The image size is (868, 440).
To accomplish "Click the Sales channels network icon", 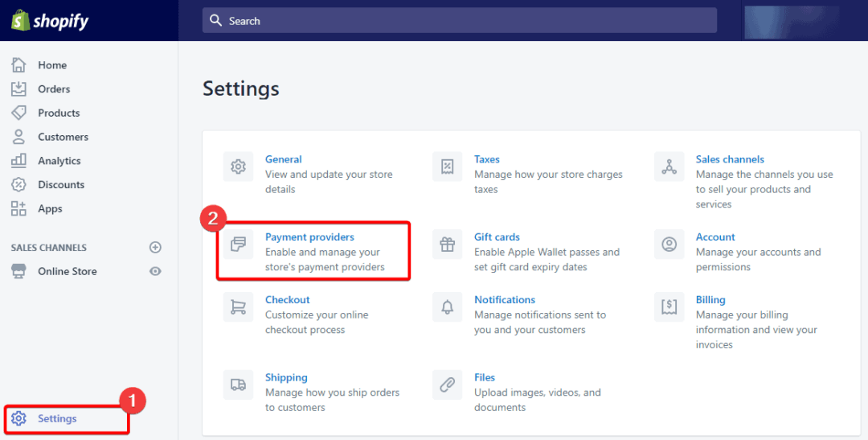I will [x=669, y=167].
